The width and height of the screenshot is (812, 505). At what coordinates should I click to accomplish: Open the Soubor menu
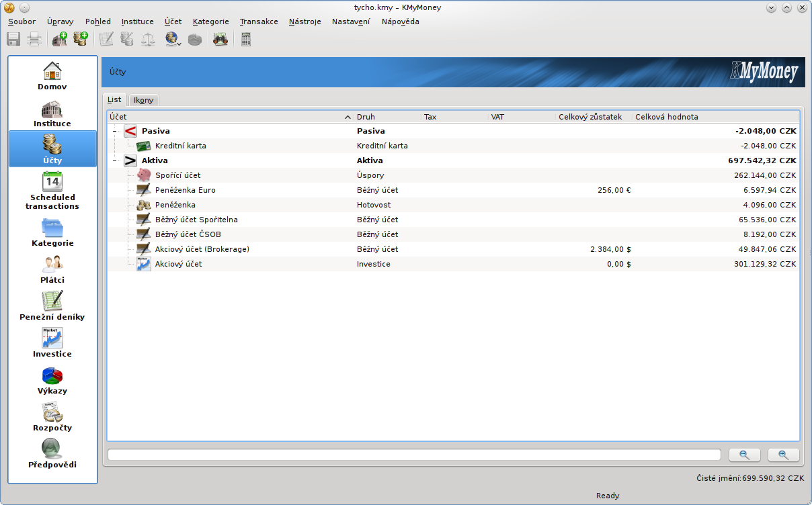click(22, 21)
